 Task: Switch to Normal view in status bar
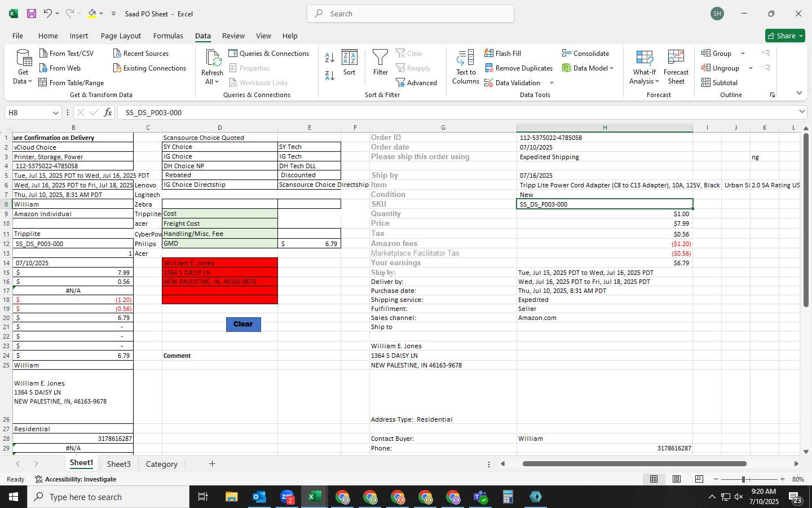coord(654,479)
